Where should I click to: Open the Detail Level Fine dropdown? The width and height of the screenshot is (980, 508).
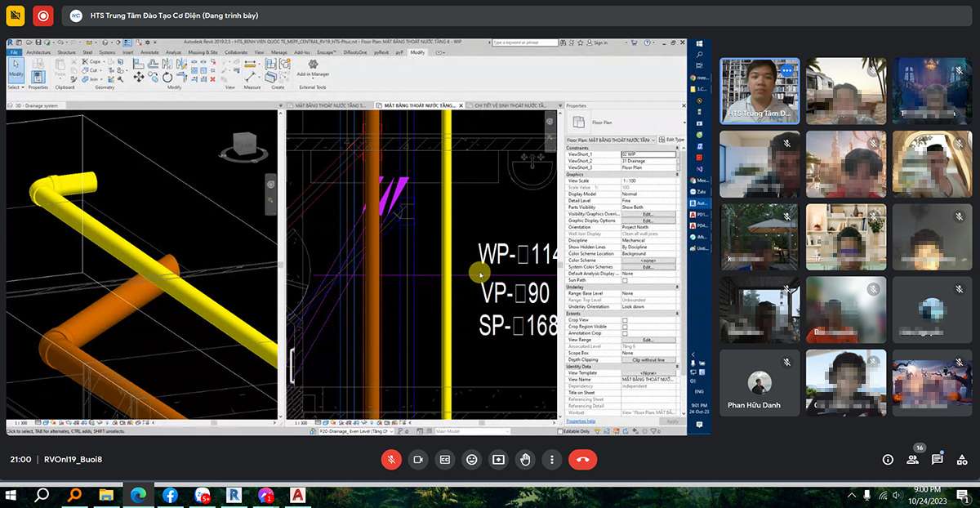tap(649, 200)
